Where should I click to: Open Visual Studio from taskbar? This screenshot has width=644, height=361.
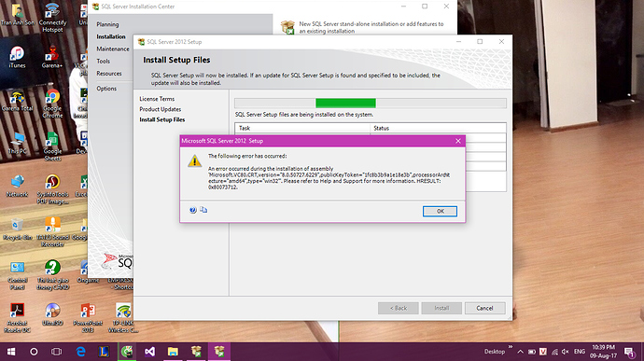coord(150,352)
